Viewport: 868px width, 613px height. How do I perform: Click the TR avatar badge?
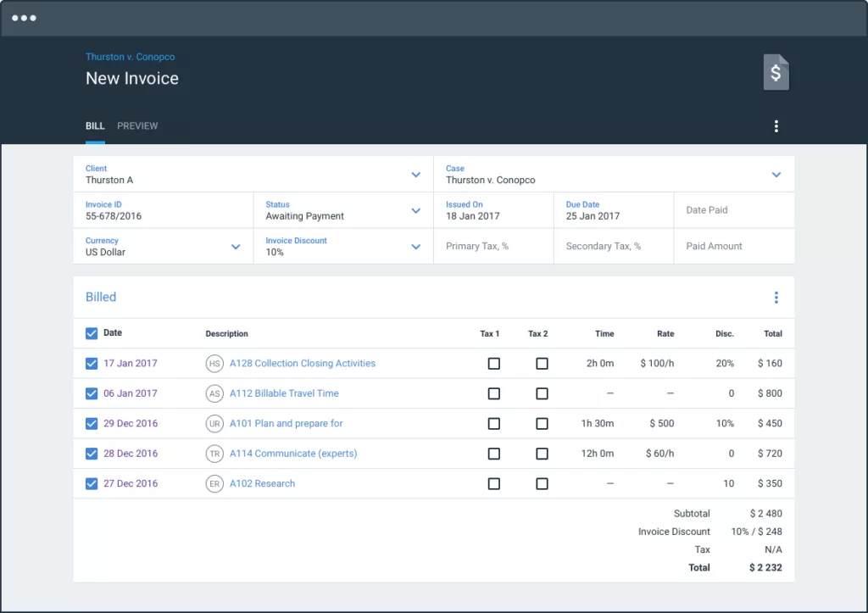pos(214,454)
